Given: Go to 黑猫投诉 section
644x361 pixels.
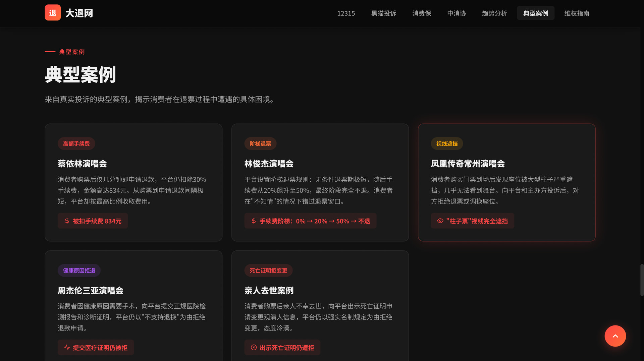Looking at the screenshot, I should click(383, 13).
